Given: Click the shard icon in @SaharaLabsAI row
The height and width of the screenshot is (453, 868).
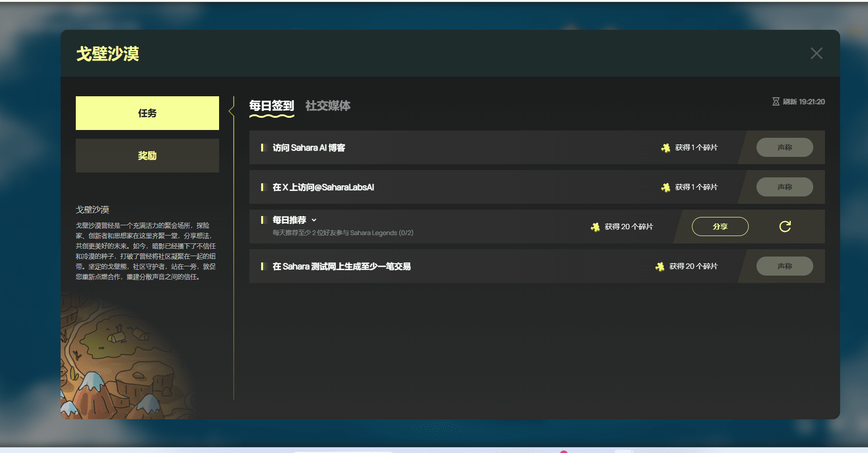Looking at the screenshot, I should tap(666, 187).
